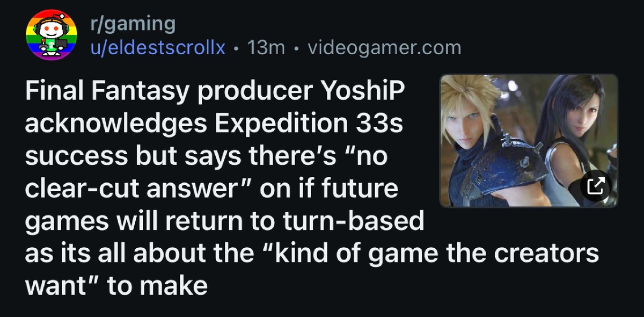This screenshot has height=317, width=644.
Task: Open the Final Fantasy article thumbnail
Action: coord(529,141)
